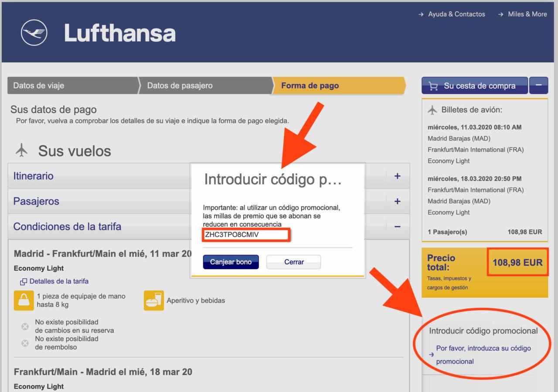
Task: Select the Forma de pago step
Action: pos(339,85)
